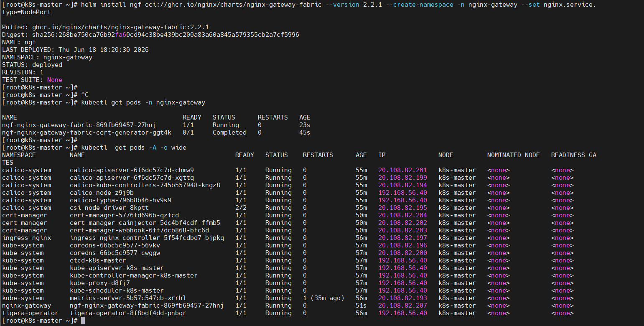Click IP address 20.108.82.203
This screenshot has height=326, width=644.
click(402, 230)
